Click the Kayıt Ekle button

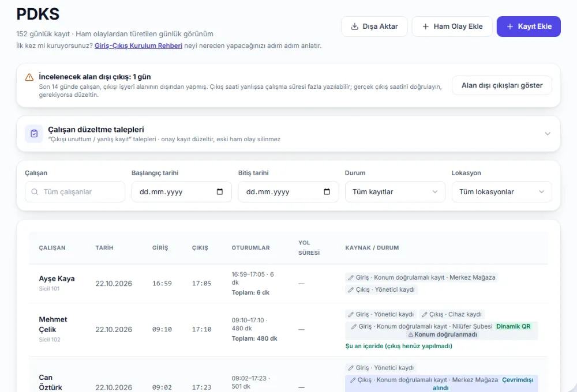click(x=529, y=27)
